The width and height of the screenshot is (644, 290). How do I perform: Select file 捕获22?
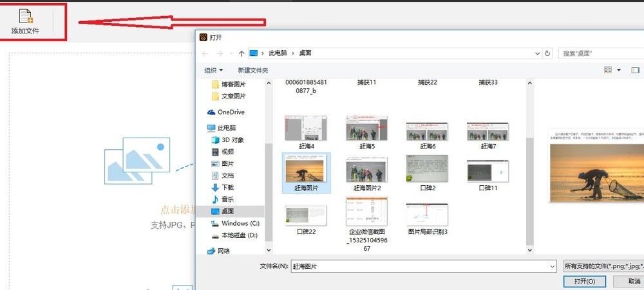click(427, 82)
